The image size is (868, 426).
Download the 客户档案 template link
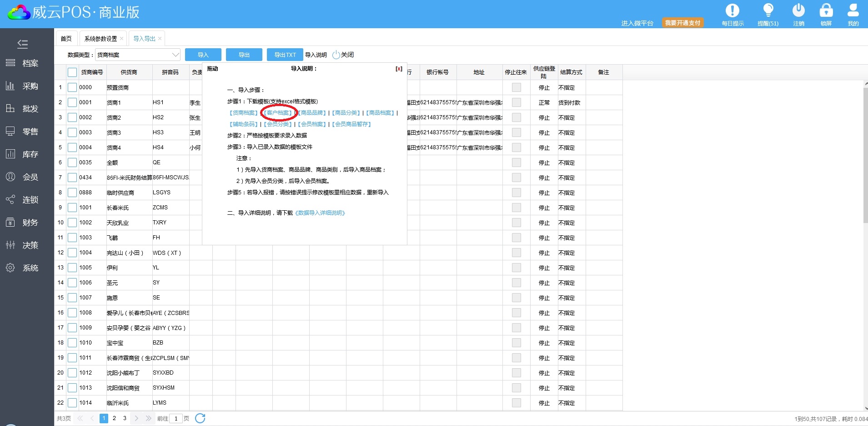278,113
